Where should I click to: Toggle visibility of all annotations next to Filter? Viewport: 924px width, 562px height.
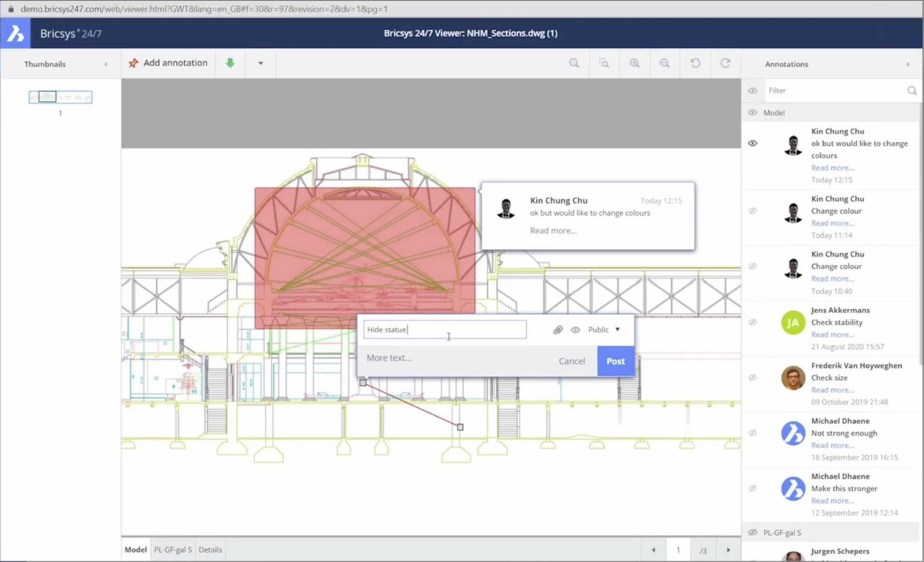tap(753, 91)
